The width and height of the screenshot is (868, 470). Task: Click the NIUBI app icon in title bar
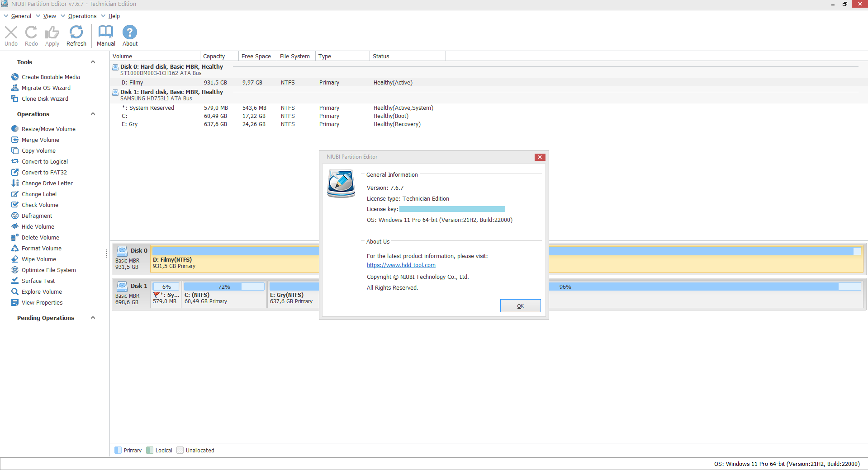click(5, 4)
